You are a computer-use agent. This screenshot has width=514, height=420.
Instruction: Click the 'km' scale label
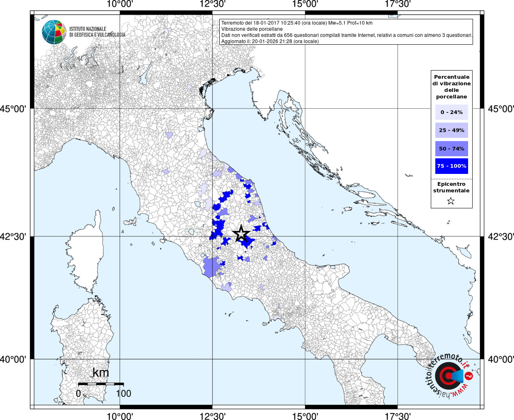coord(101,372)
